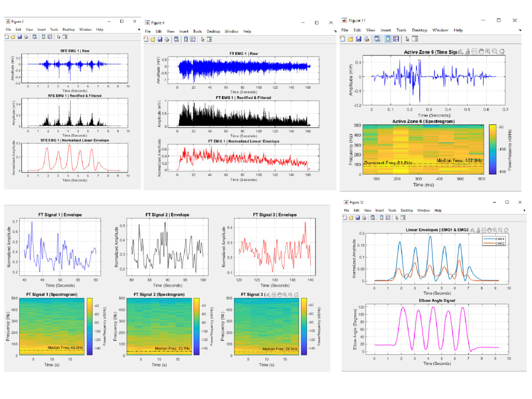Open Edit menu in Figure 12
The image size is (532, 399).
[356, 210]
